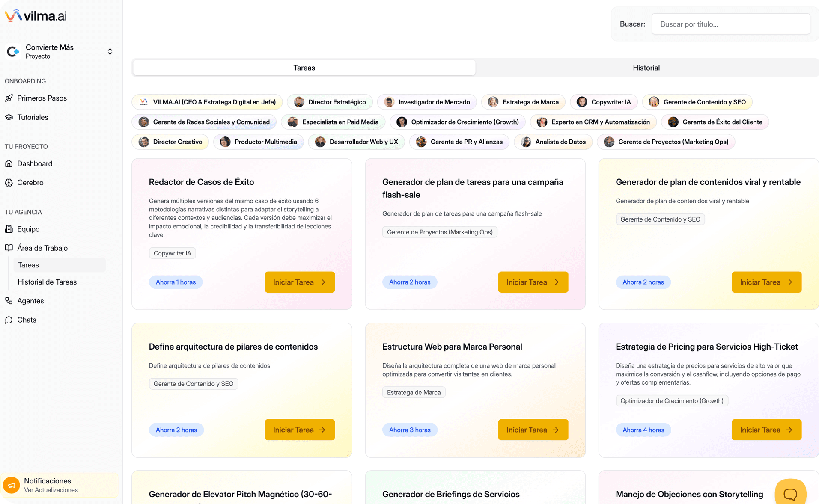This screenshot has width=822, height=504.
Task: Open the floating chat widget button
Action: (790, 493)
